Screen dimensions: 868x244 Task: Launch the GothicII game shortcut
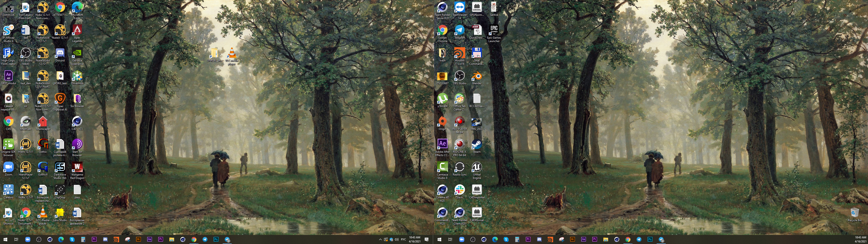[x=43, y=169]
